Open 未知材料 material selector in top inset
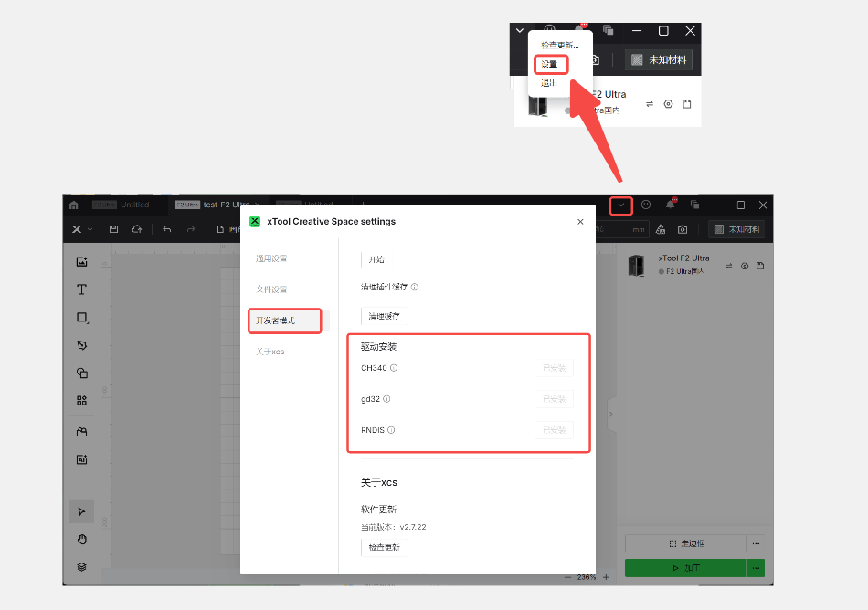This screenshot has height=610, width=868. (x=660, y=59)
